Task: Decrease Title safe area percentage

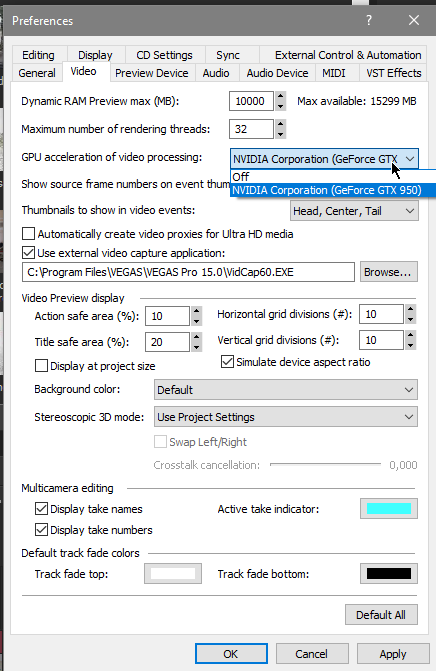Action: tap(196, 347)
